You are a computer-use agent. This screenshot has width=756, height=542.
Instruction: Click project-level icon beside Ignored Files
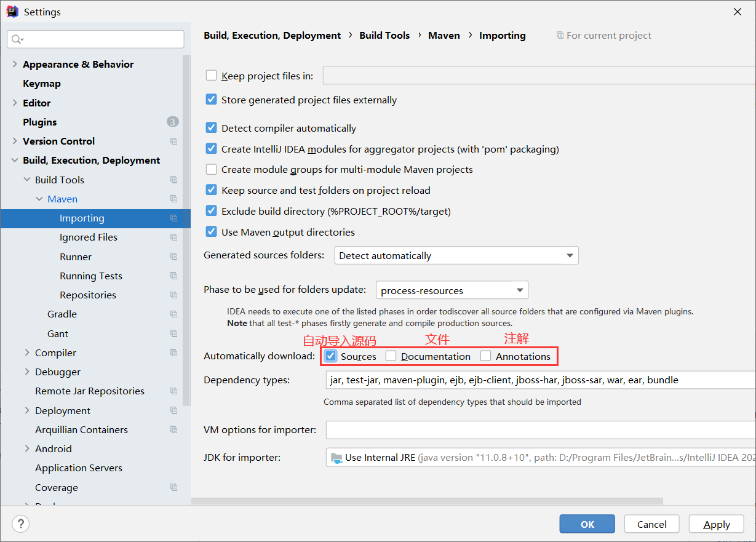point(173,237)
